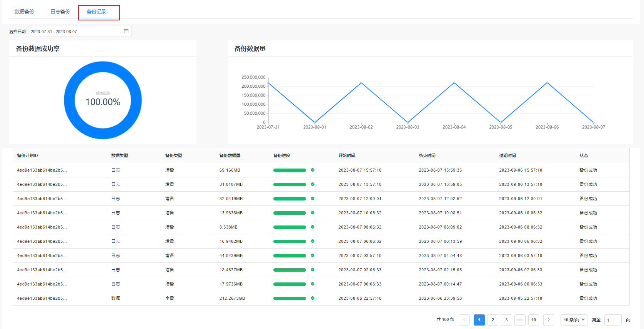Click the success check icon for 31.0107MB row
The width and height of the screenshot is (644, 329).
click(x=313, y=184)
